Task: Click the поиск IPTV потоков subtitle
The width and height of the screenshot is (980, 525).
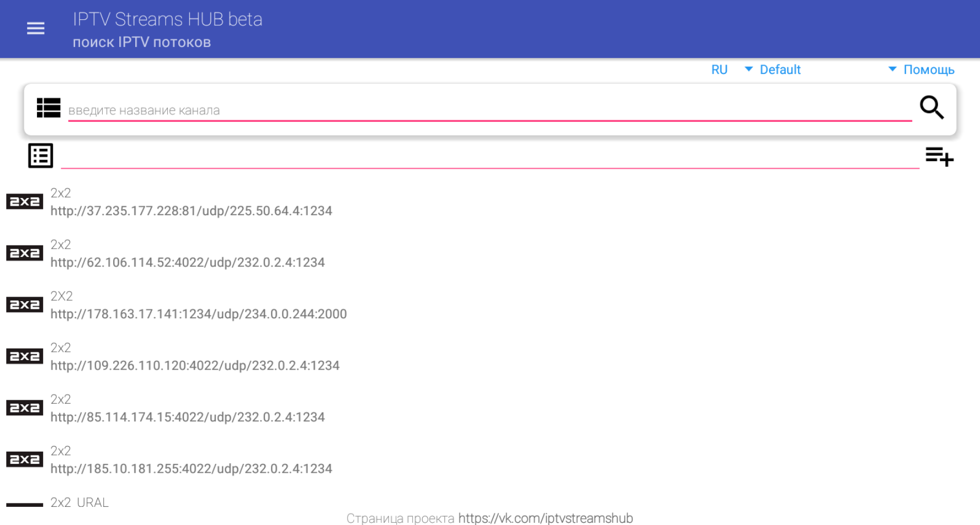Action: (142, 42)
